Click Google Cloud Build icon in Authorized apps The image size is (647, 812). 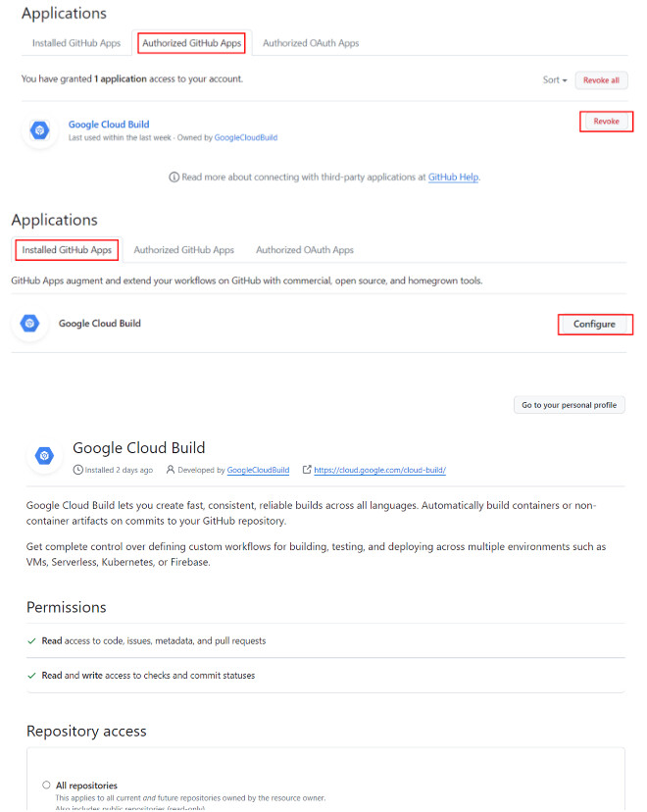pyautogui.click(x=39, y=130)
